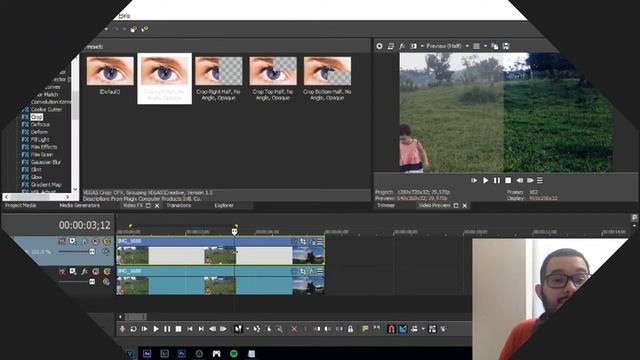This screenshot has width=640, height=360.
Task: Click play in the video preview window
Action: (485, 180)
